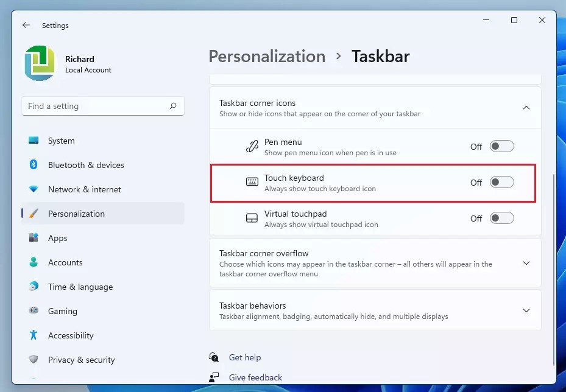Open Give feedback
Viewport: 566px width, 392px height.
coord(255,377)
